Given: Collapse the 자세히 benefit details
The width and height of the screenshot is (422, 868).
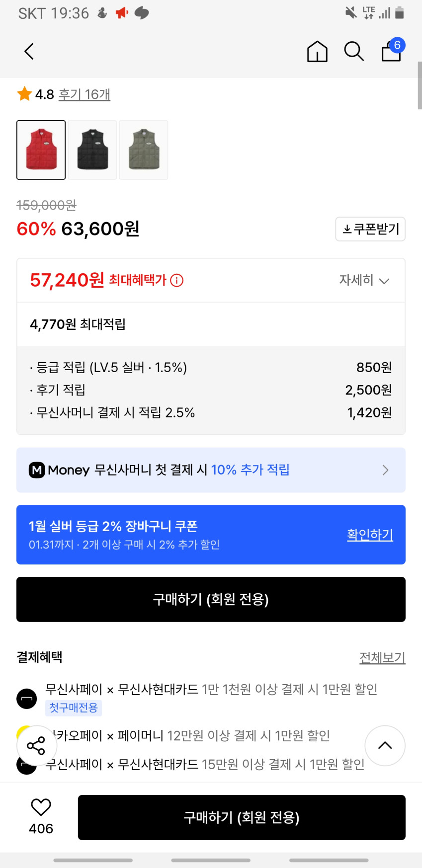Looking at the screenshot, I should (364, 281).
